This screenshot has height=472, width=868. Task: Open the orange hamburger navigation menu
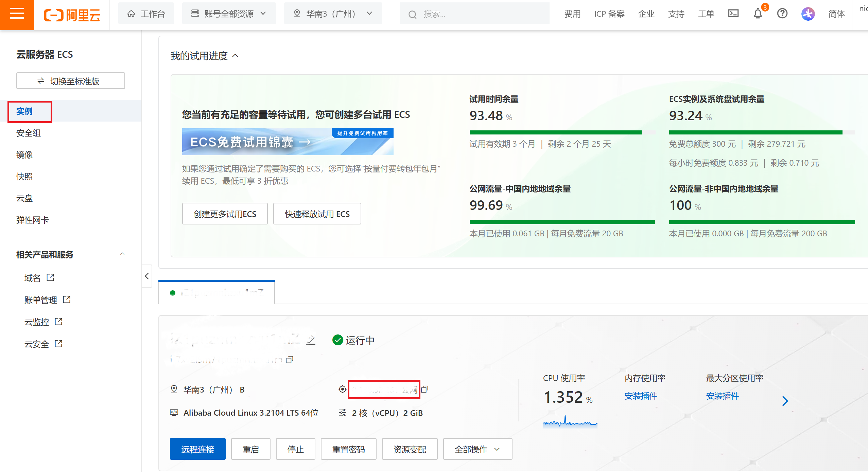click(17, 14)
